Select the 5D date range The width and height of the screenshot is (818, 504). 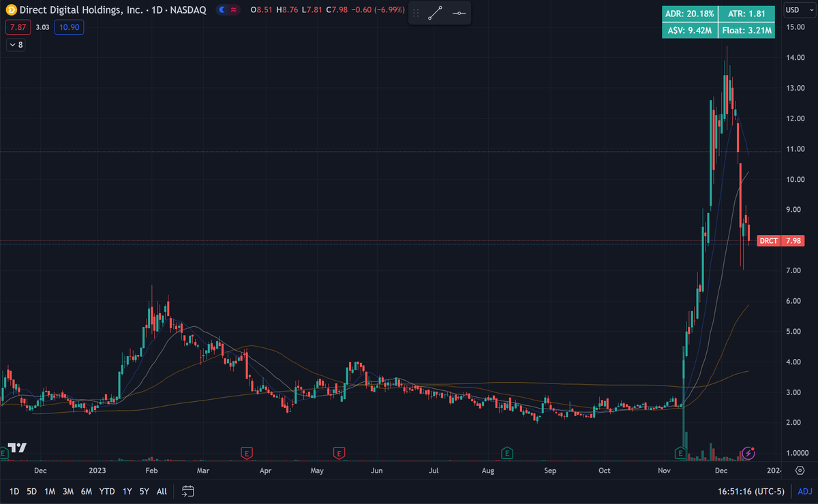tap(32, 491)
